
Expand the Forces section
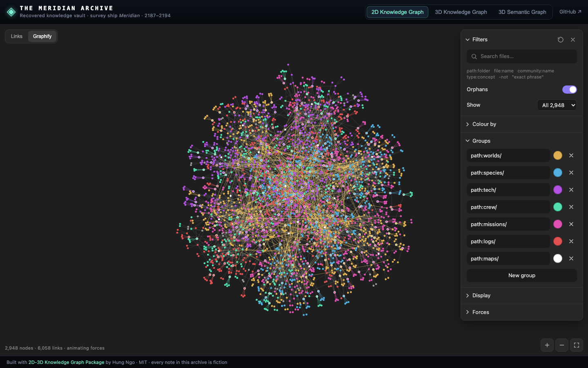(522, 312)
